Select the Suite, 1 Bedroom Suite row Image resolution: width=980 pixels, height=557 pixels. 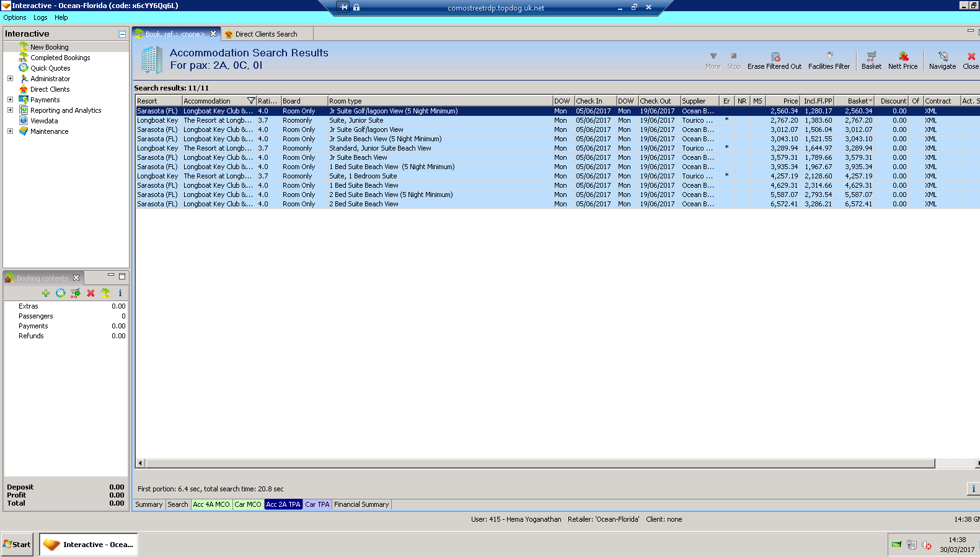557,176
